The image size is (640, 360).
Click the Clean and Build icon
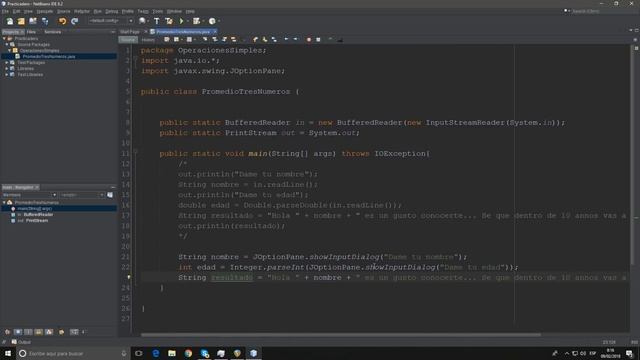click(169, 21)
